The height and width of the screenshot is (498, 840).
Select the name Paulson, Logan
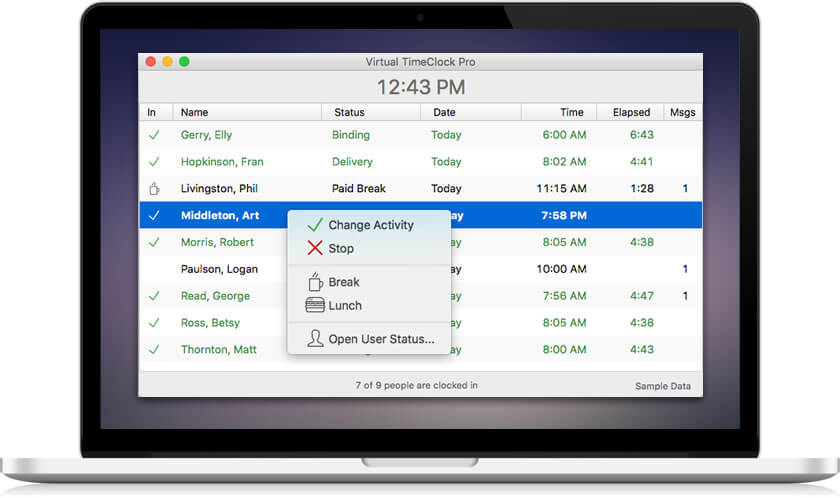[x=219, y=269]
